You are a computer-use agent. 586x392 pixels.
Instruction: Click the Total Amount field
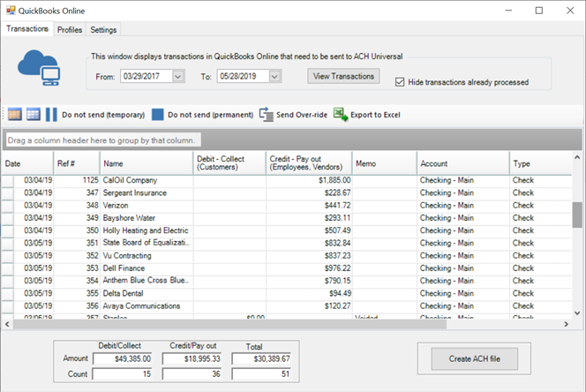point(261,358)
